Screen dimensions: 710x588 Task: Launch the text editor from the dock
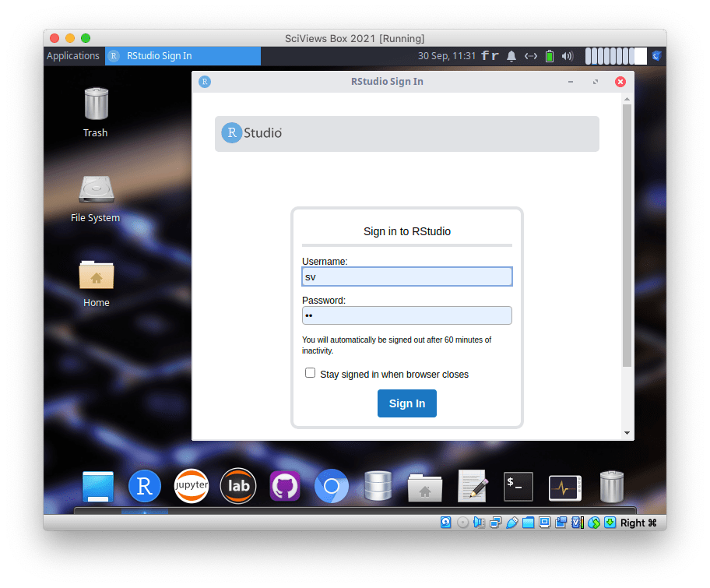(x=473, y=486)
